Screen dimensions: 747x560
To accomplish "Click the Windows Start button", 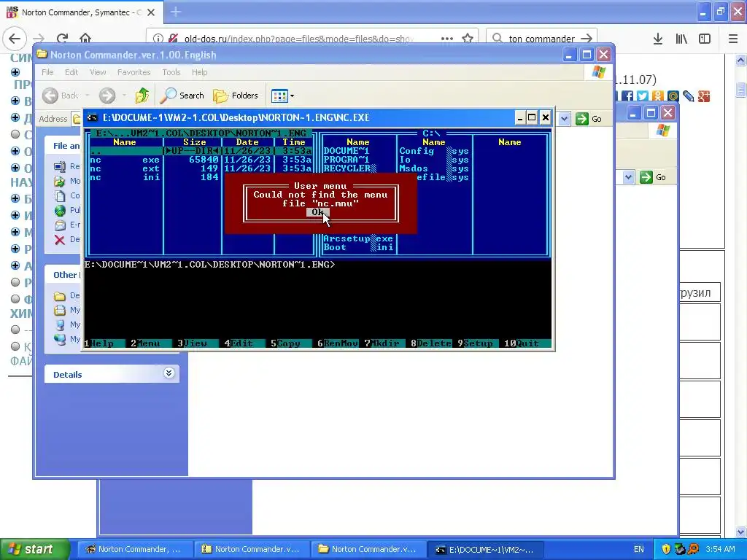I will tap(35, 549).
